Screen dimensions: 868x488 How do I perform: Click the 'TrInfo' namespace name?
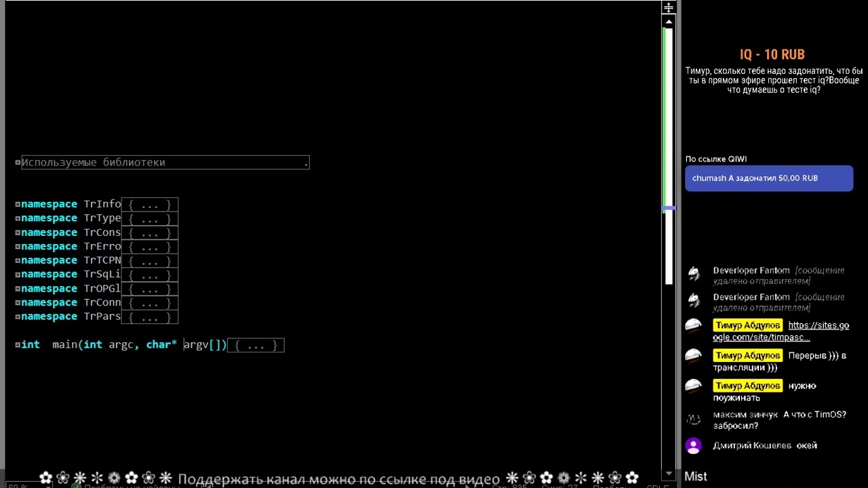[102, 204]
